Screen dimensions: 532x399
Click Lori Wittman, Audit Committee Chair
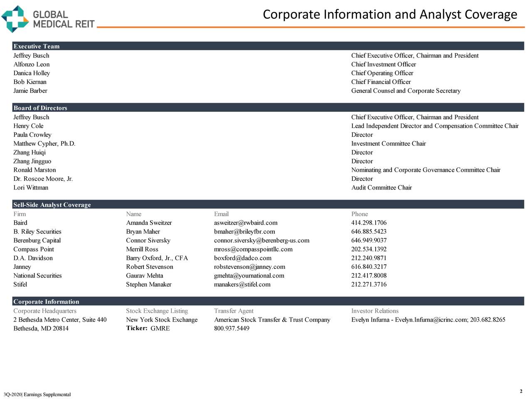click(x=31, y=187)
